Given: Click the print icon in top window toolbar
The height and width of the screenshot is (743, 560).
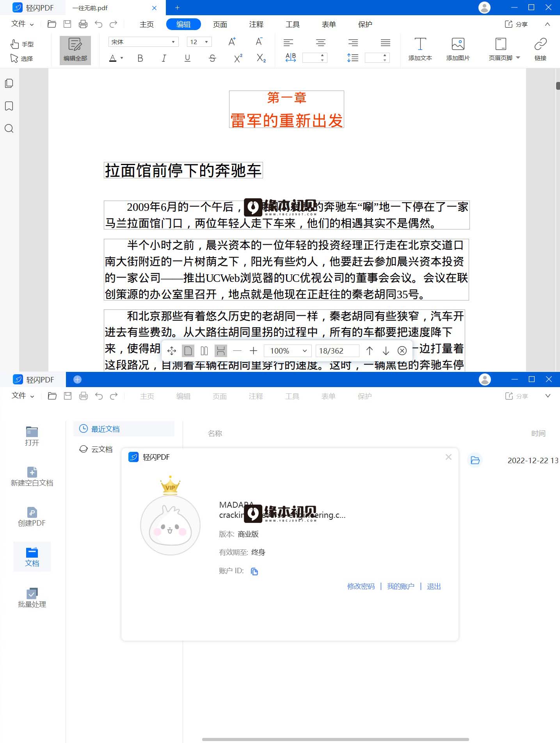Looking at the screenshot, I should click(x=83, y=24).
